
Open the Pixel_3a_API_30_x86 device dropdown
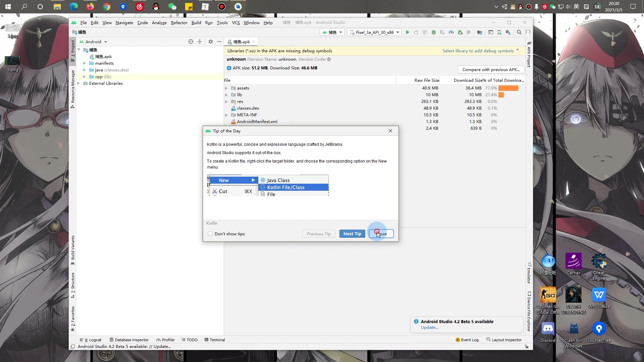click(375, 32)
